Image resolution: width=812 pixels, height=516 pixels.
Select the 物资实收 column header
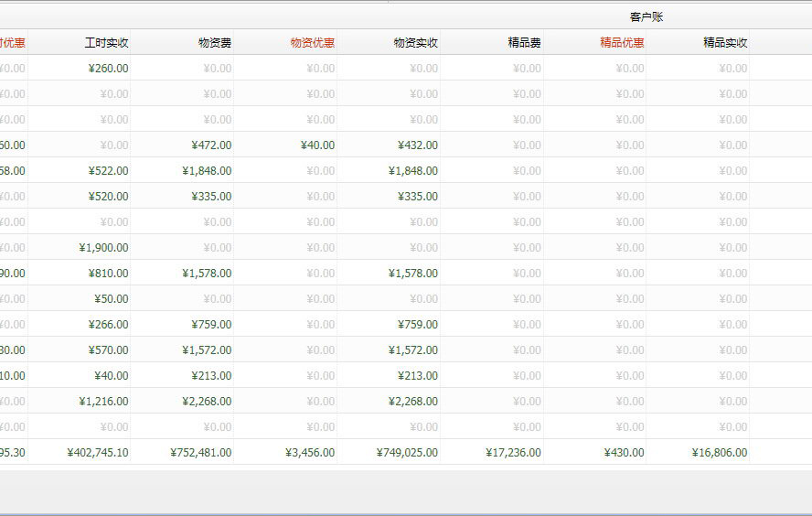(415, 43)
